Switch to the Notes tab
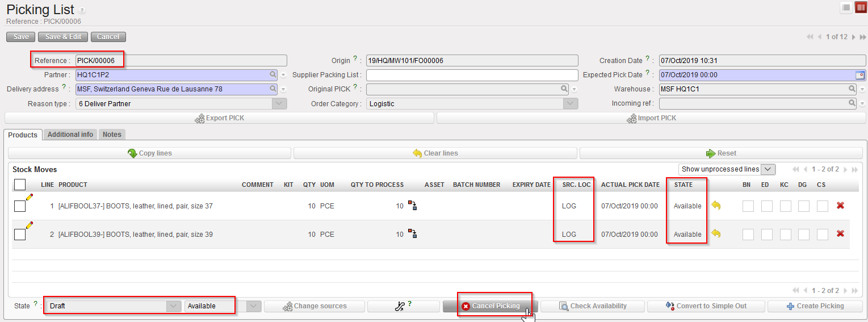The width and height of the screenshot is (868, 322). [x=112, y=135]
